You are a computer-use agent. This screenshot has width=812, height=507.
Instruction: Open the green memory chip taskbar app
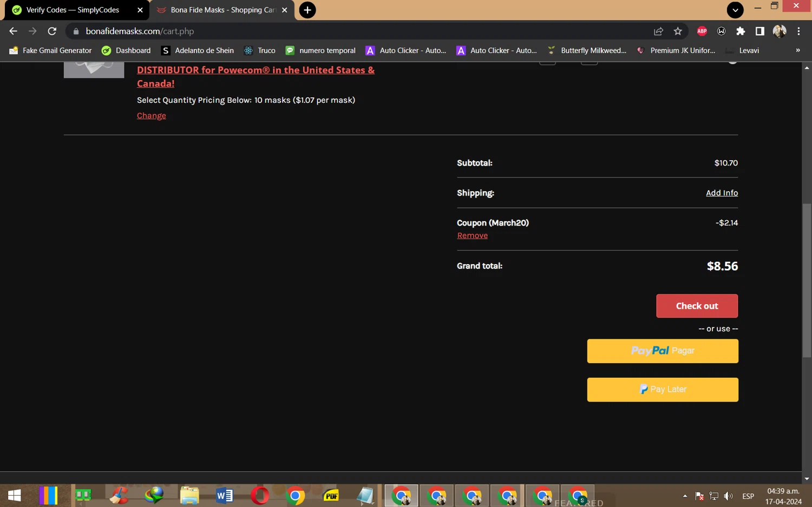[x=83, y=496]
